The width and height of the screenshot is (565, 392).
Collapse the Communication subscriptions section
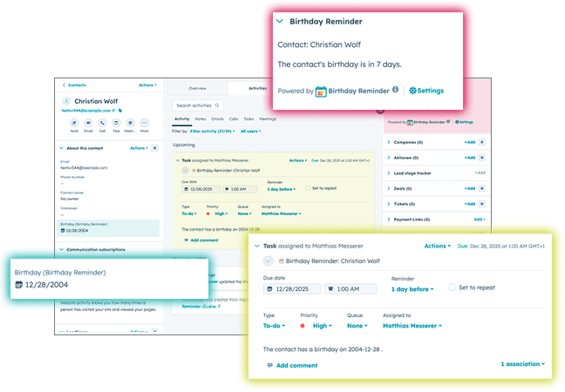(x=61, y=249)
